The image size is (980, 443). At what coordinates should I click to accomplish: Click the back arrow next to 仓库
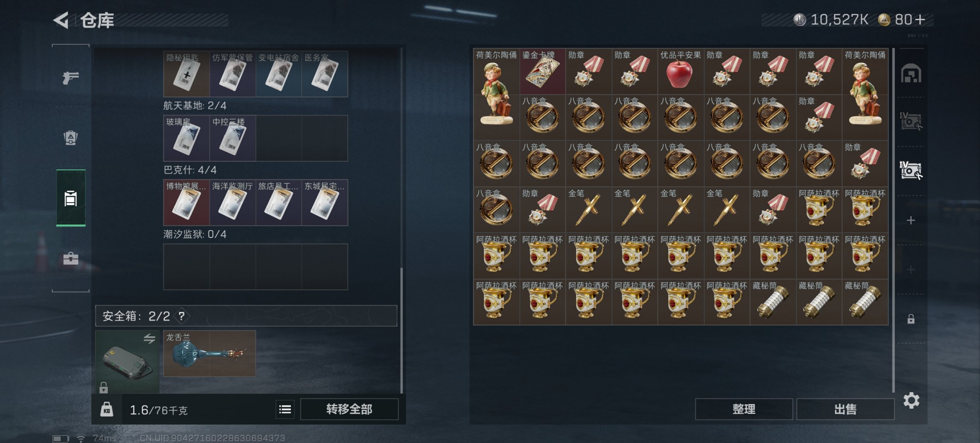pos(61,20)
